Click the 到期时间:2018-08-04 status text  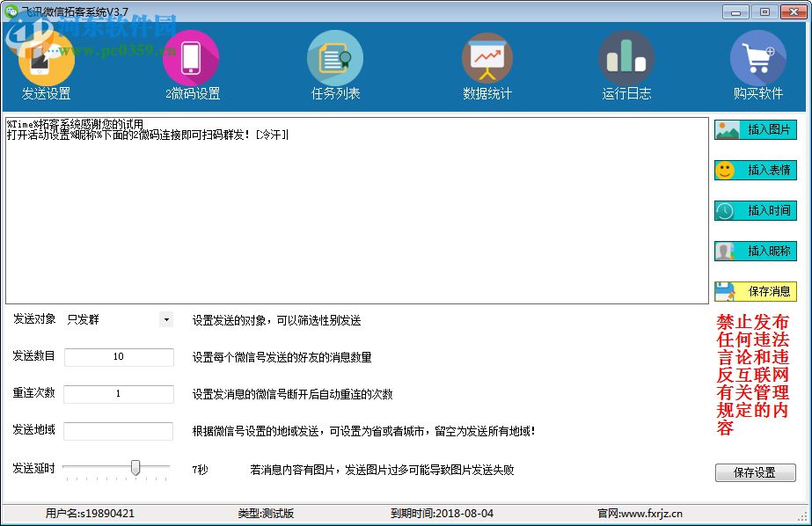coord(443,514)
